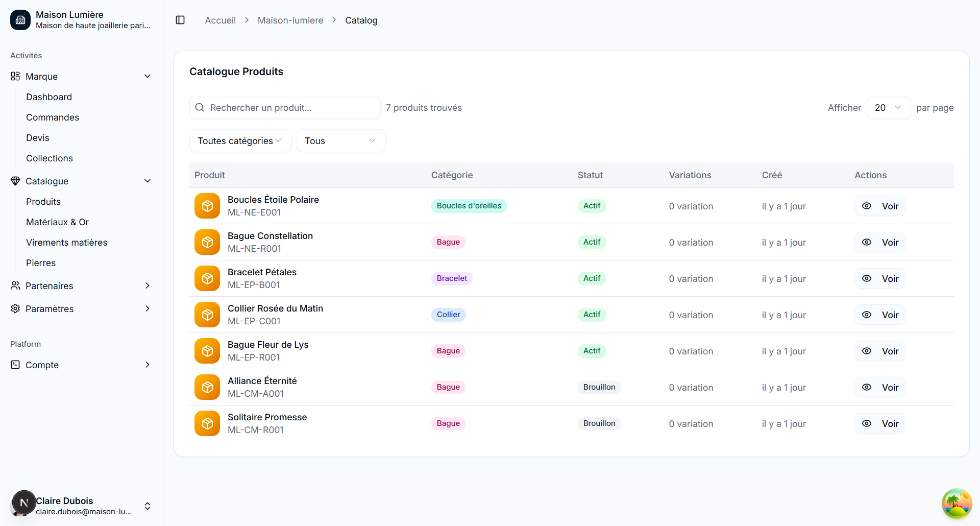Screen dimensions: 980x526
Task: Click the Accueil breadcrumb link
Action: click(220, 20)
